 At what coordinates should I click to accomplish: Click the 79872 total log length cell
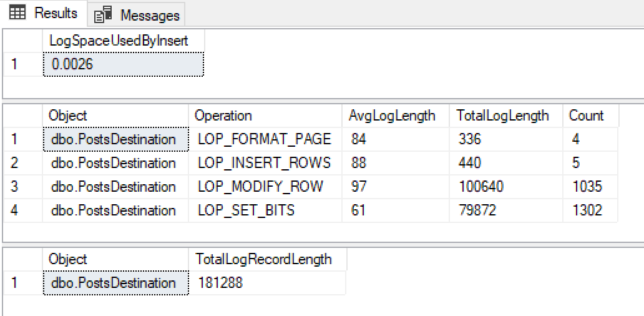[x=477, y=210]
